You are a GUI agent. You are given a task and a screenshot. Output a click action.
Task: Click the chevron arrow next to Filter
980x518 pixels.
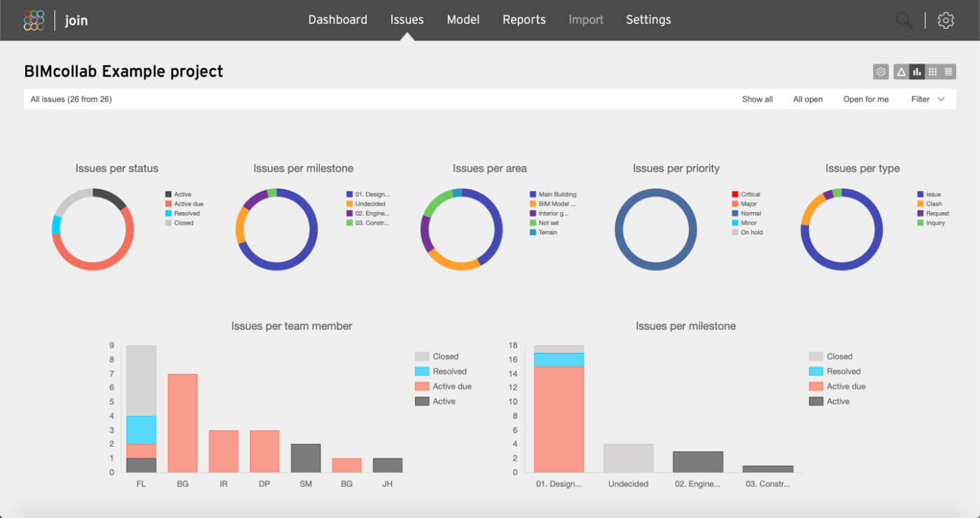(x=941, y=99)
